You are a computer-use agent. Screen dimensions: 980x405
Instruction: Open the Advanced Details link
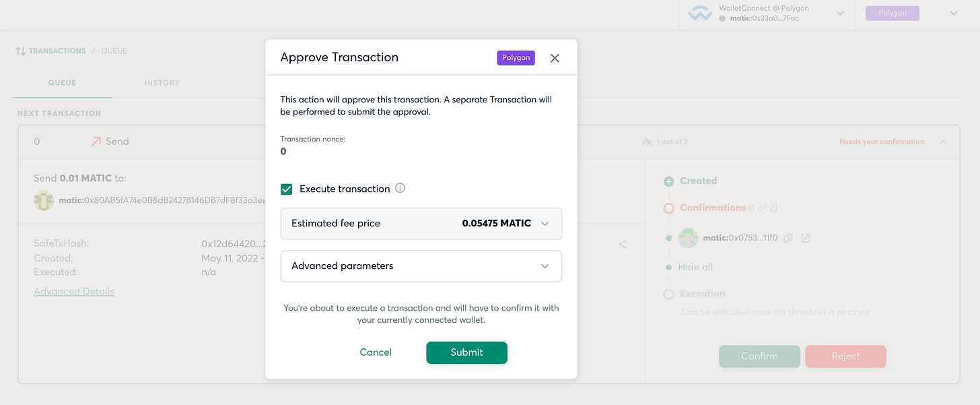74,292
